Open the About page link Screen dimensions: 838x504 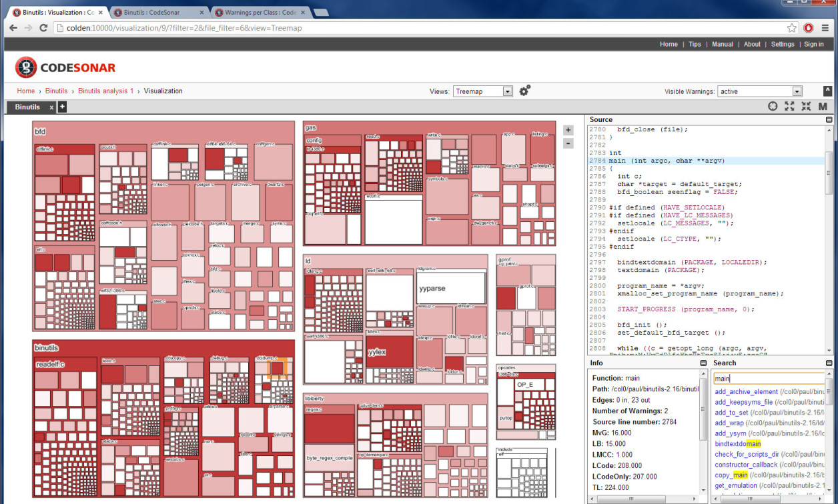click(752, 44)
